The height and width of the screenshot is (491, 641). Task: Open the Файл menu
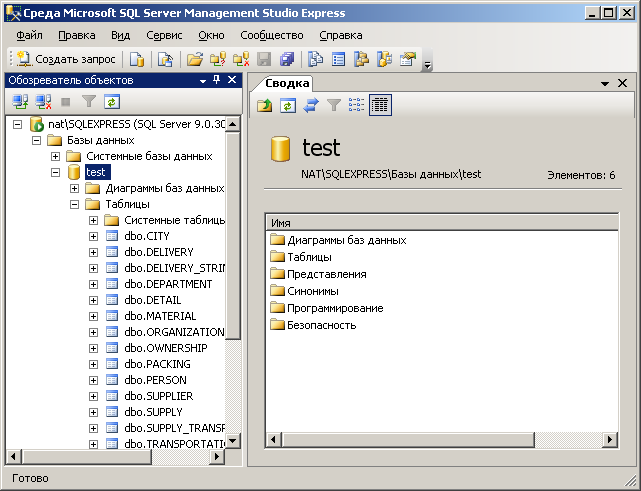point(29,36)
